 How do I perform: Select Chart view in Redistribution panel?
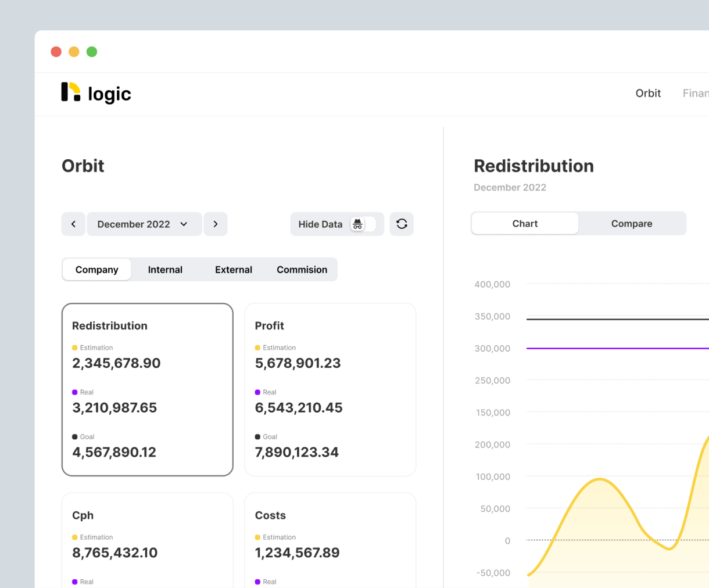(x=525, y=223)
